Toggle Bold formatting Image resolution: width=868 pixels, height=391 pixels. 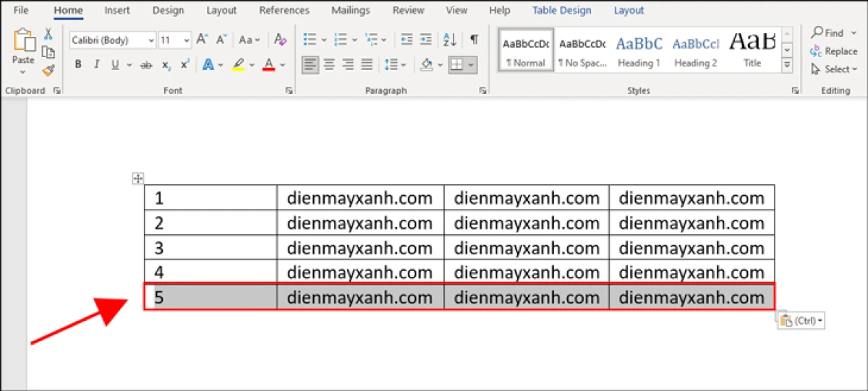(78, 65)
